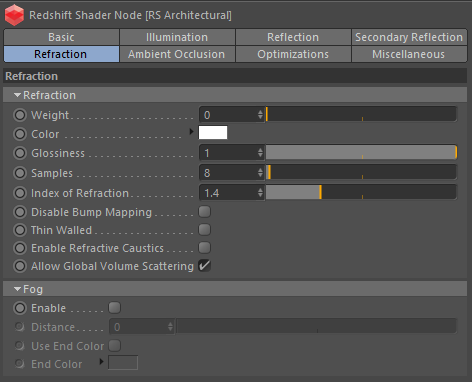Viewport: 472px width, 382px height.
Task: Click the animation dot beside Thin Walled
Action: pyautogui.click(x=20, y=230)
